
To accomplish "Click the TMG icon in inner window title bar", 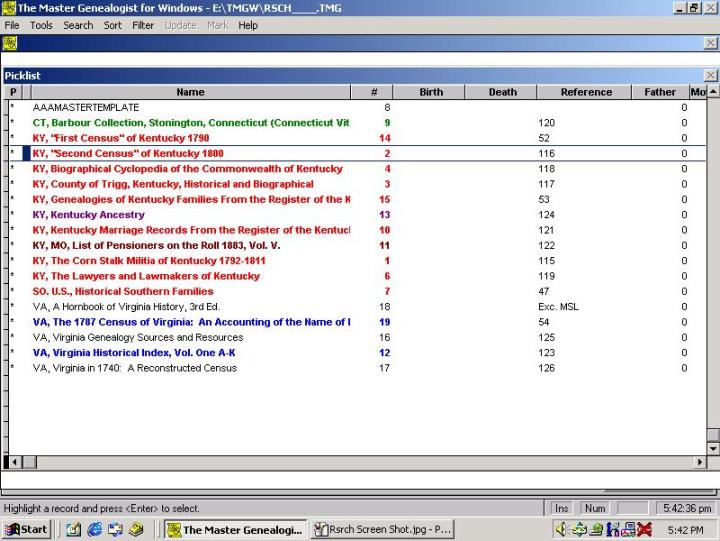I will click(10, 43).
